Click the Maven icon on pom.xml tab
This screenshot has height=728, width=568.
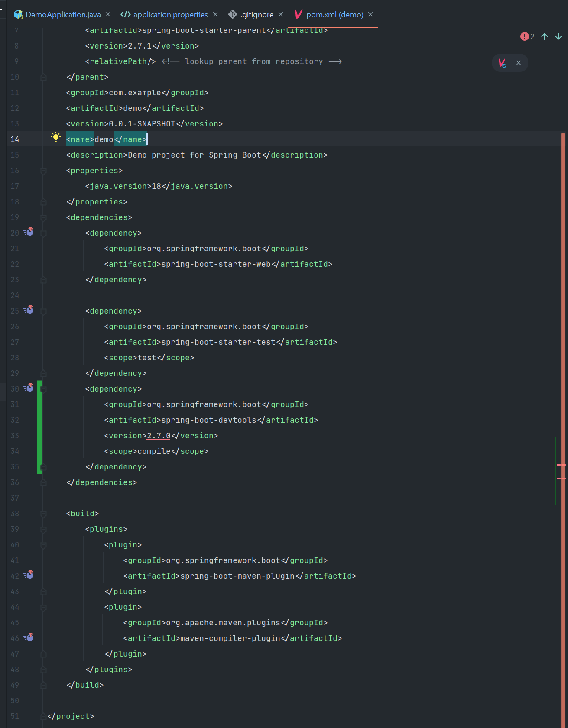point(298,14)
